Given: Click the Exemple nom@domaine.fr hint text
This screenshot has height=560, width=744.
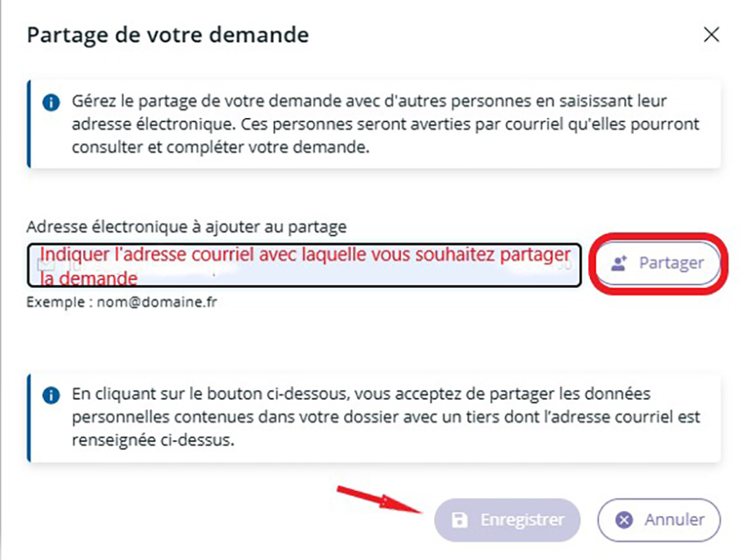Looking at the screenshot, I should pyautogui.click(x=122, y=302).
